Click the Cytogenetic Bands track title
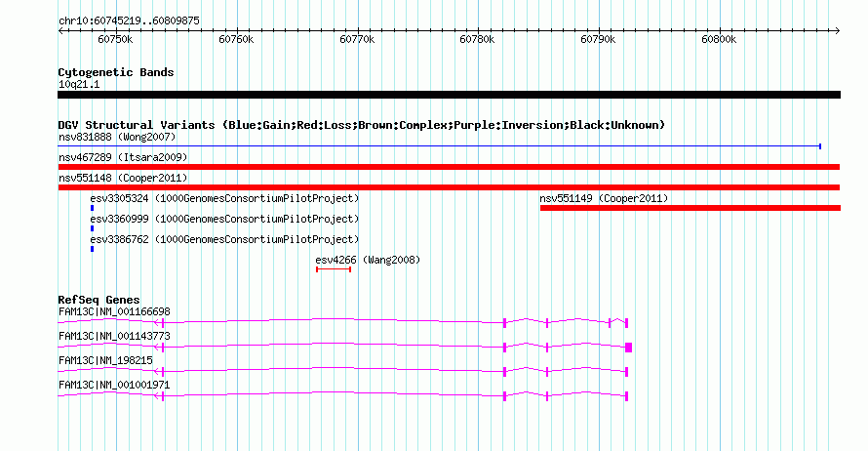 point(116,72)
